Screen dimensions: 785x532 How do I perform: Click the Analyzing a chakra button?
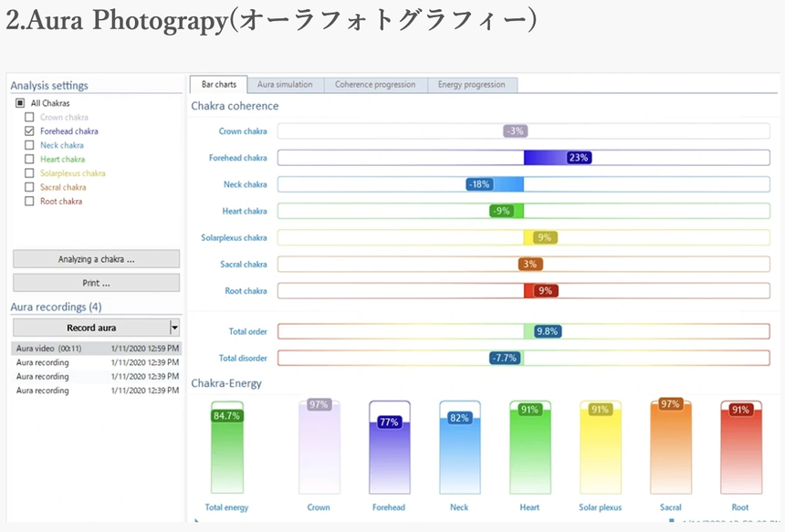[96, 259]
